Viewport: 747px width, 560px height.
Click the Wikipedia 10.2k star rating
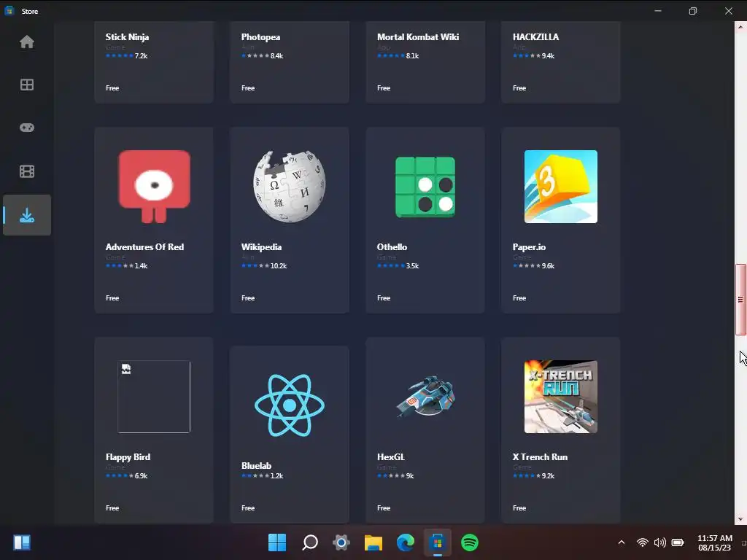tap(264, 265)
